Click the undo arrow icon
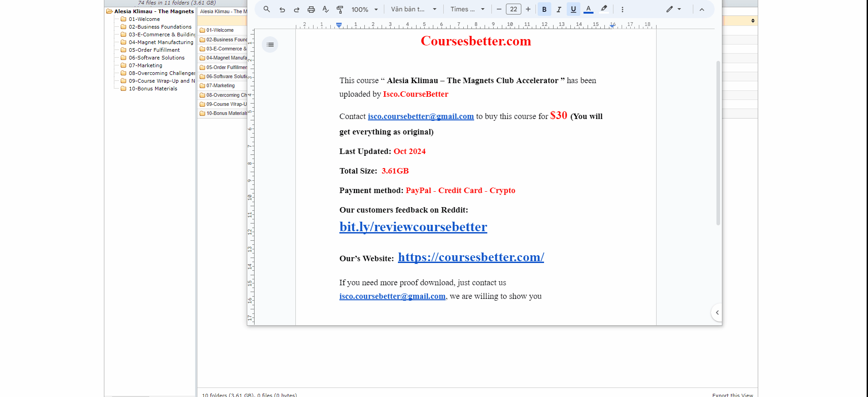Image resolution: width=868 pixels, height=397 pixels. (282, 10)
